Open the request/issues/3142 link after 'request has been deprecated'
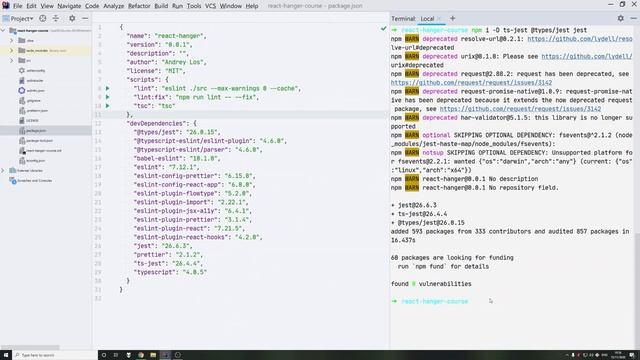Viewport: 640px width, 360px height. (471, 82)
